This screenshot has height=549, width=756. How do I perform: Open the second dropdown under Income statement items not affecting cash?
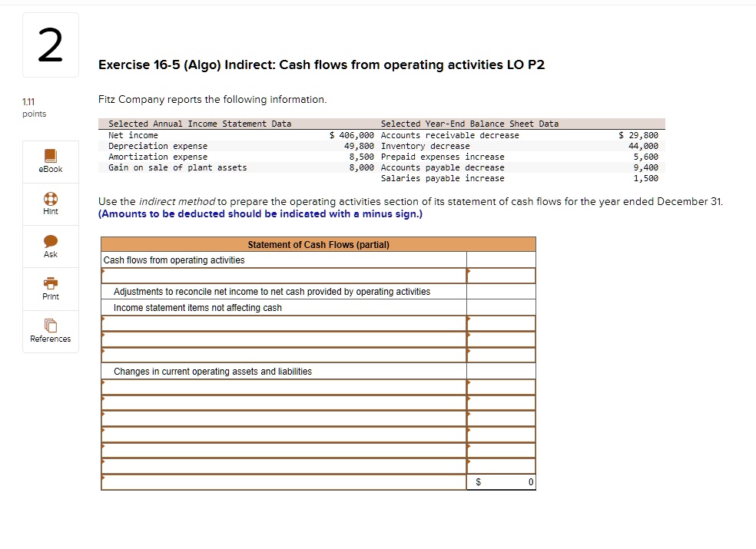click(284, 339)
